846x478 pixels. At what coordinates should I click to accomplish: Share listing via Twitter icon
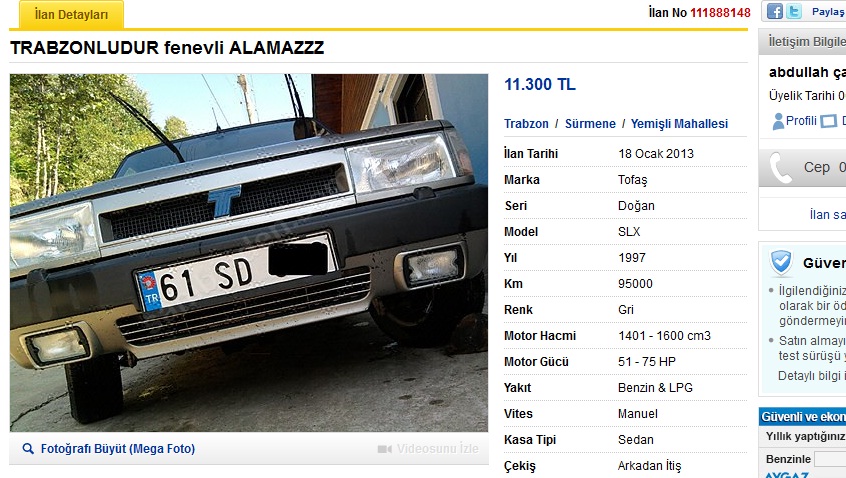(x=794, y=11)
